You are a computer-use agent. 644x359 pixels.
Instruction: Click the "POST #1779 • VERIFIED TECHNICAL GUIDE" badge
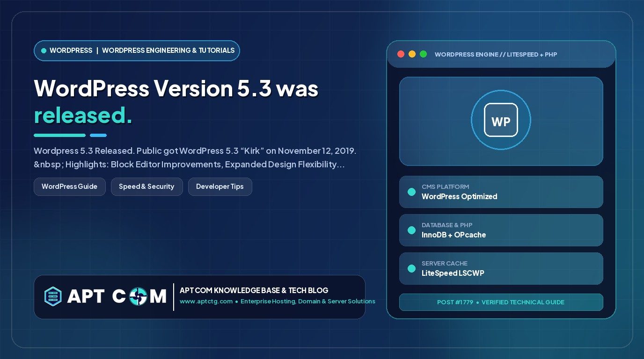[501, 302]
